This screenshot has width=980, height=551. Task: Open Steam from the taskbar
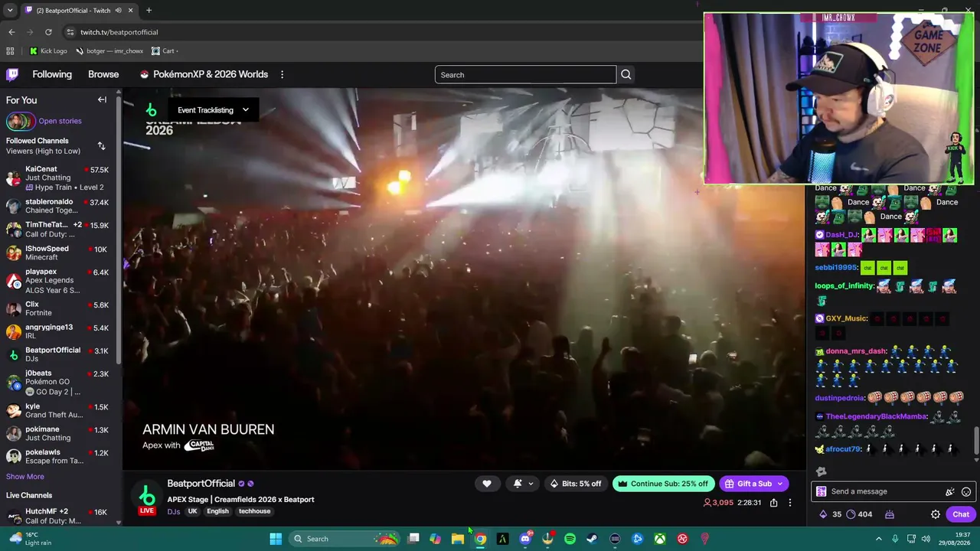592,539
